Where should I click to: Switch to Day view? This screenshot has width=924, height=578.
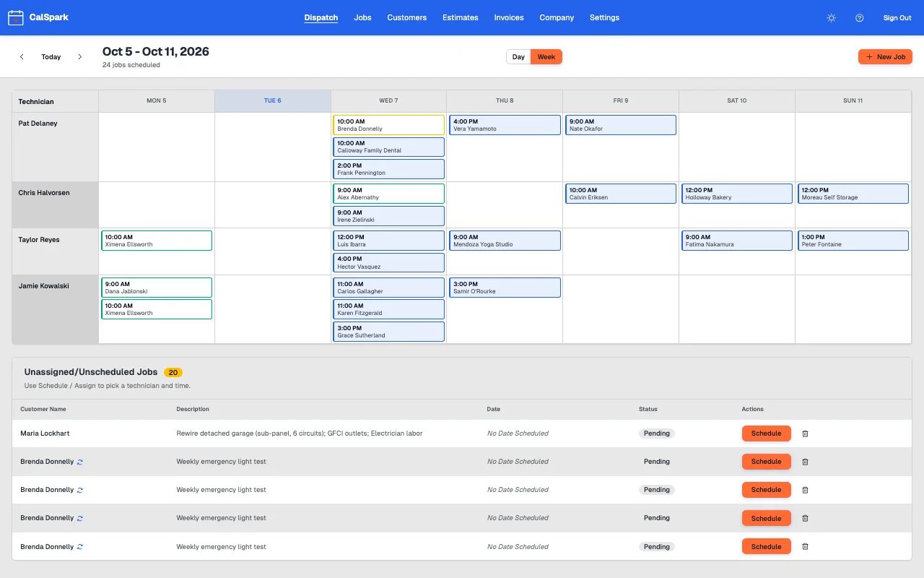518,57
